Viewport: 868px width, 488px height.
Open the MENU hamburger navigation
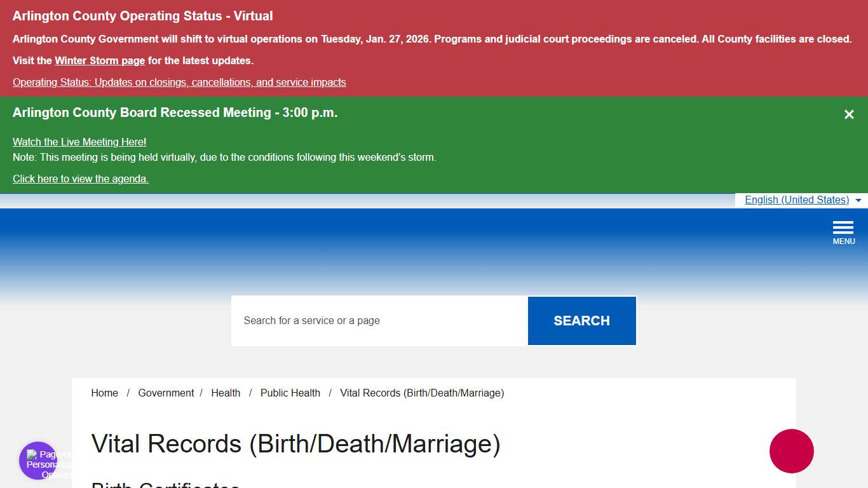(x=843, y=230)
